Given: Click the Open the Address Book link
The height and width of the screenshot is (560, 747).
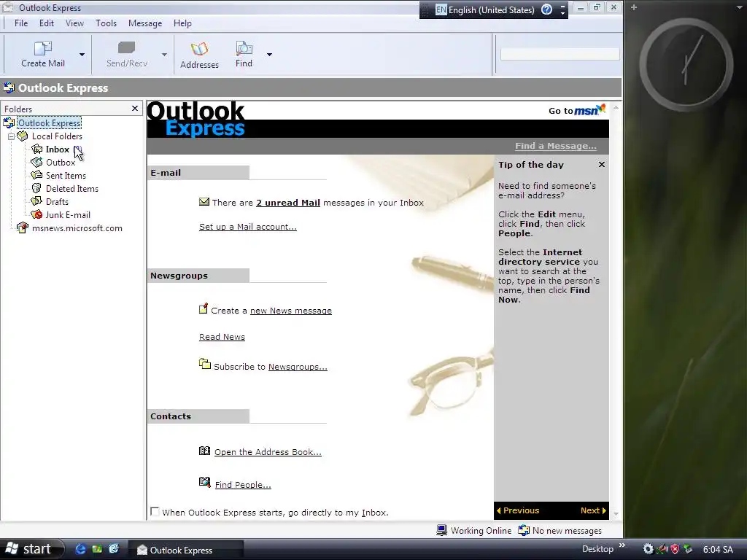Looking at the screenshot, I should tap(268, 452).
